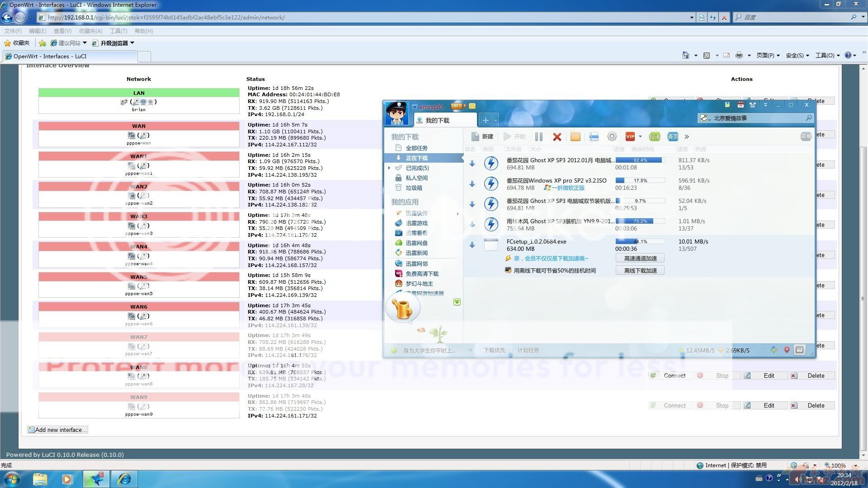Open the 文件(F) menu
This screenshot has height=488, width=868.
[x=13, y=31]
